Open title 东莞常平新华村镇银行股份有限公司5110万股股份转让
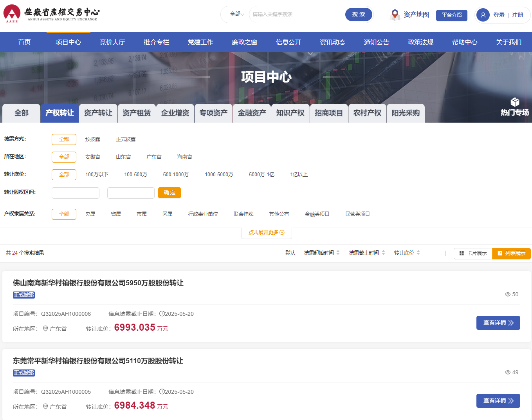This screenshot has height=420, width=532. [x=98, y=361]
